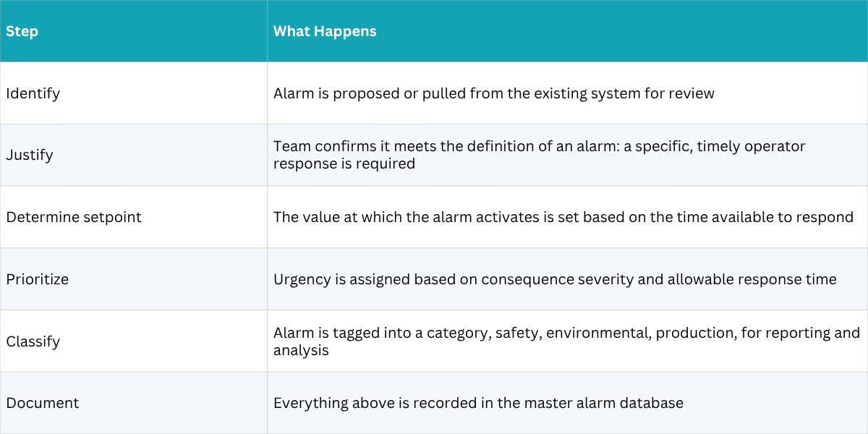Select the 'Determine setpoint' step cell
Image resolution: width=868 pixels, height=434 pixels.
[134, 217]
